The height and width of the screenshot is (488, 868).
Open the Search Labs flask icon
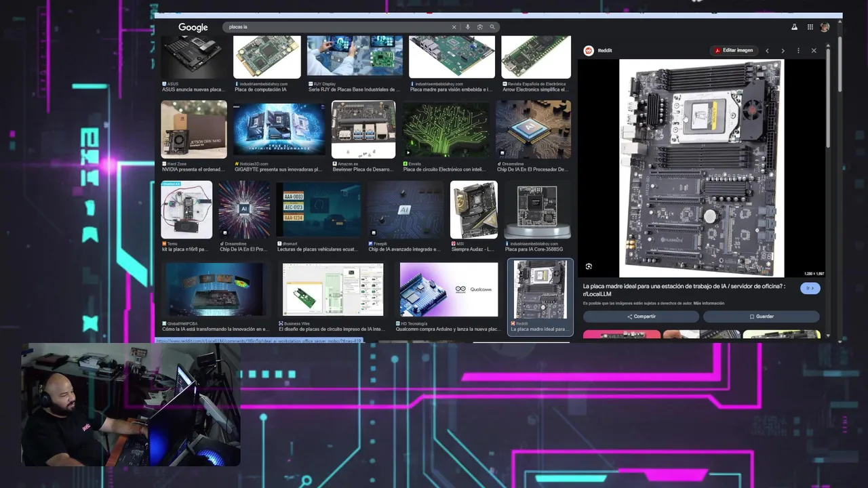[x=794, y=27]
